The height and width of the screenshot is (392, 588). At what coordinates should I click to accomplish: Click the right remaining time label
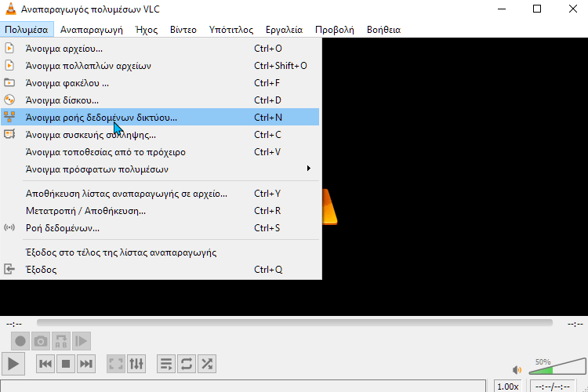(x=575, y=324)
